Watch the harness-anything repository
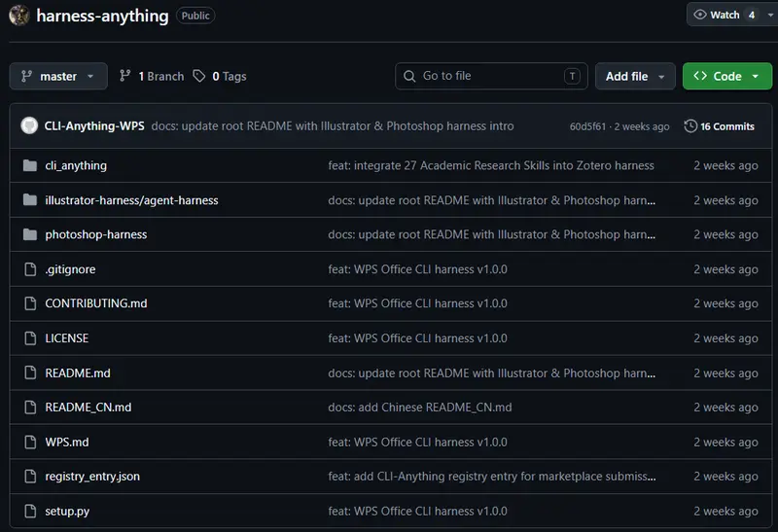This screenshot has height=532, width=778. 725,15
